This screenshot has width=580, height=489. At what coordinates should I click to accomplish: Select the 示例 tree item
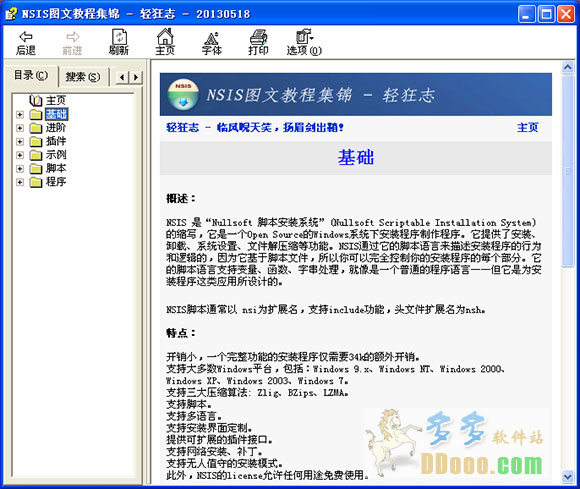[56, 155]
